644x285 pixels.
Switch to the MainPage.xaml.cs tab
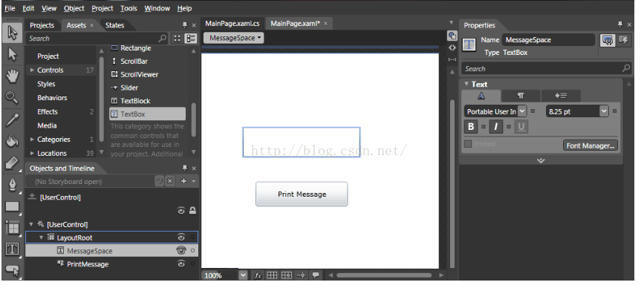click(x=232, y=24)
